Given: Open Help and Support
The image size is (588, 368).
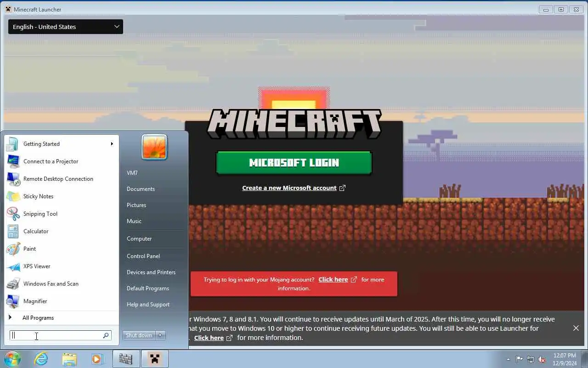Looking at the screenshot, I should coord(148,305).
